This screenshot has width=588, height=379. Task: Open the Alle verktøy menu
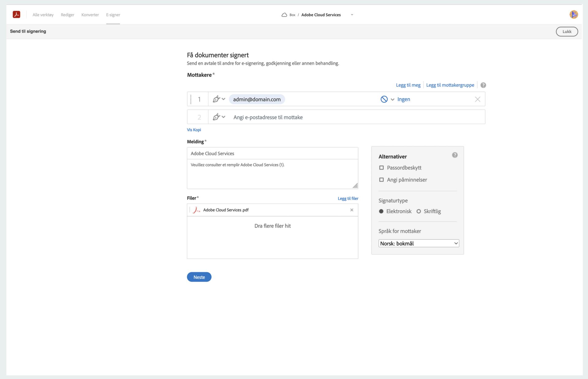pyautogui.click(x=43, y=15)
